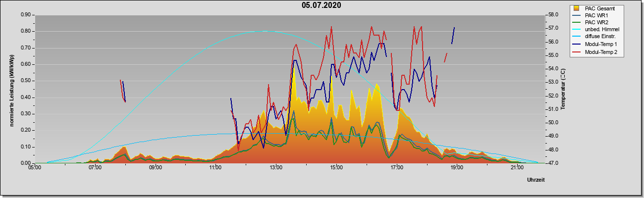Click the clear-sky curve peak near 0.80
Image resolution: width=644 pixels, height=198 pixels.
pos(264,31)
